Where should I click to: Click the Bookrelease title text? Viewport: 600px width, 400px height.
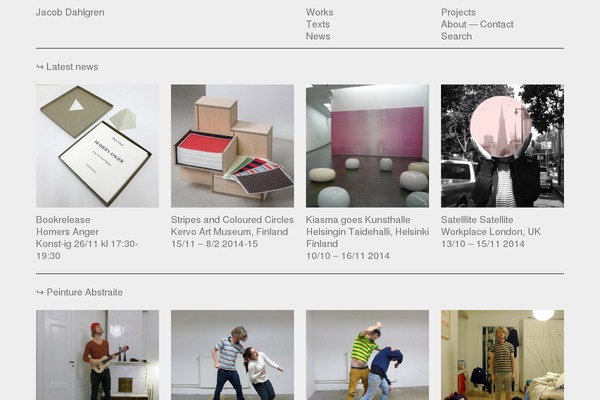click(x=63, y=220)
